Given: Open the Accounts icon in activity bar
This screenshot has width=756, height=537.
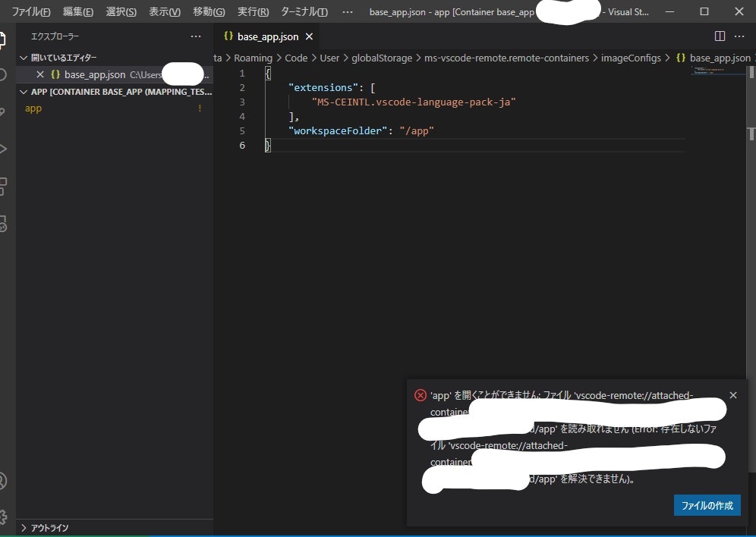Looking at the screenshot, I should pos(2,481).
